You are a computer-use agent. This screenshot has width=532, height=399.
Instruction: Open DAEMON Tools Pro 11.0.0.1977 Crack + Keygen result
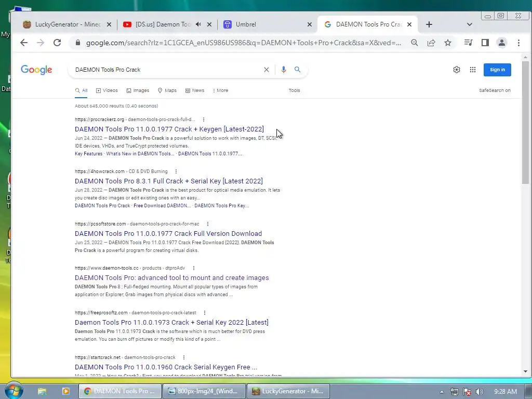[169, 129]
